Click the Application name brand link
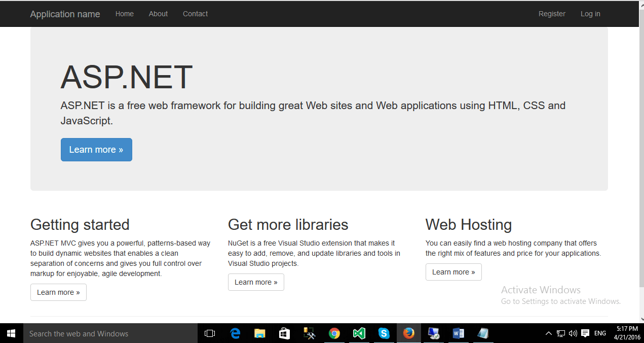The height and width of the screenshot is (343, 644). (x=65, y=14)
